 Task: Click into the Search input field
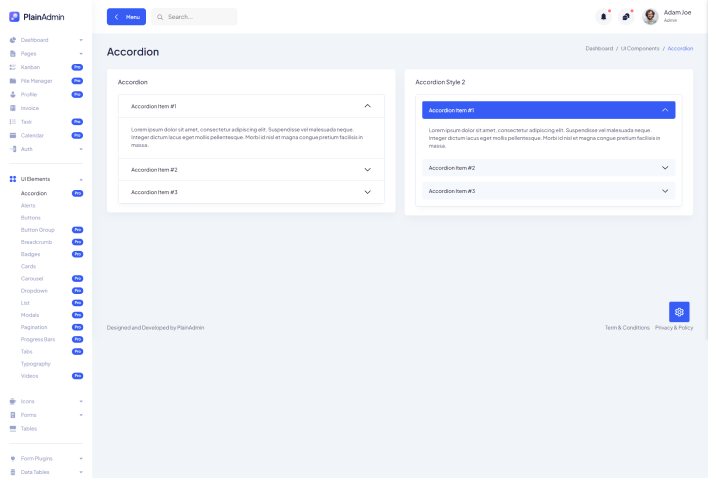point(198,17)
